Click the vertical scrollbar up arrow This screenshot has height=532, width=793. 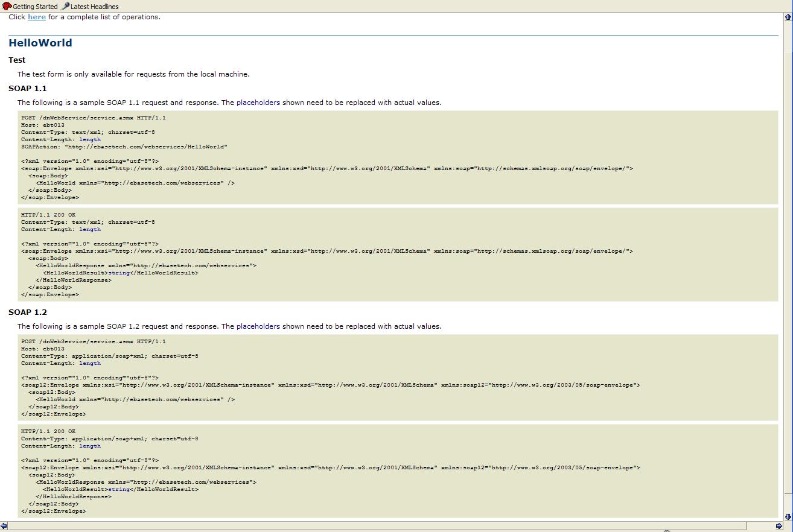pyautogui.click(x=788, y=17)
